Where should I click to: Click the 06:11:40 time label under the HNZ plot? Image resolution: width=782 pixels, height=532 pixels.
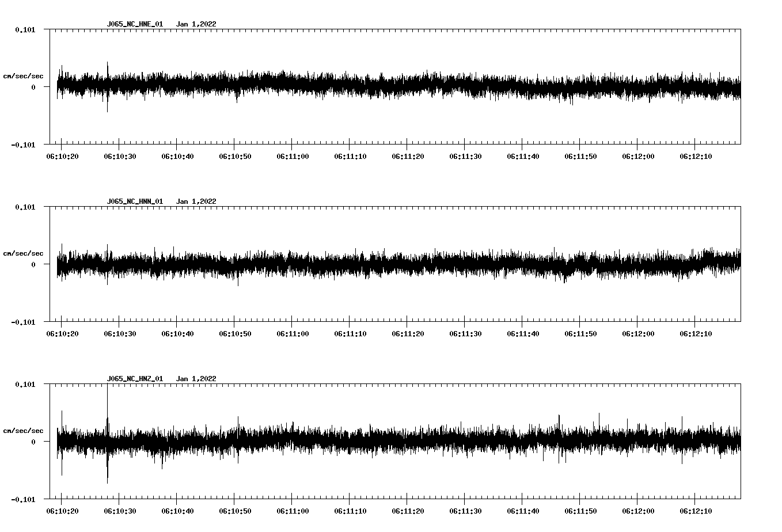pyautogui.click(x=523, y=511)
